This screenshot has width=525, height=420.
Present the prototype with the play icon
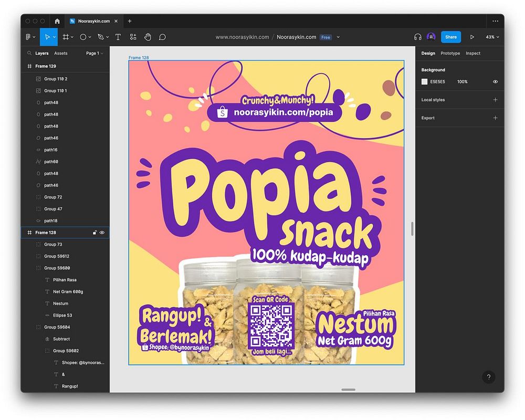coord(472,37)
